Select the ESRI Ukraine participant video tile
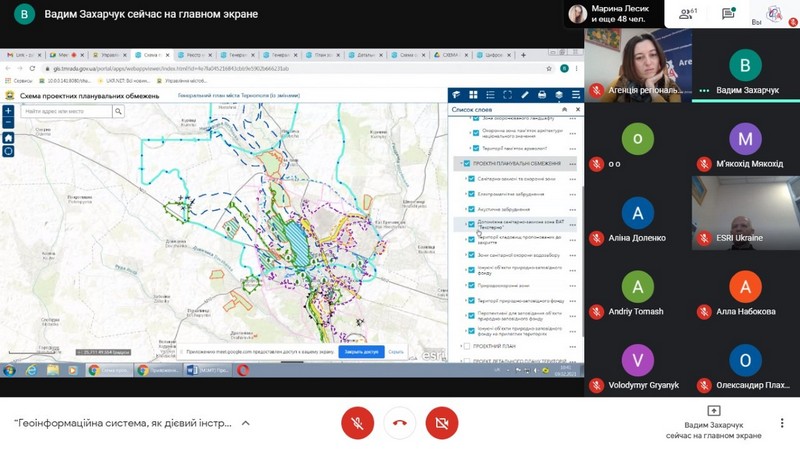The image size is (800, 449). (745, 213)
